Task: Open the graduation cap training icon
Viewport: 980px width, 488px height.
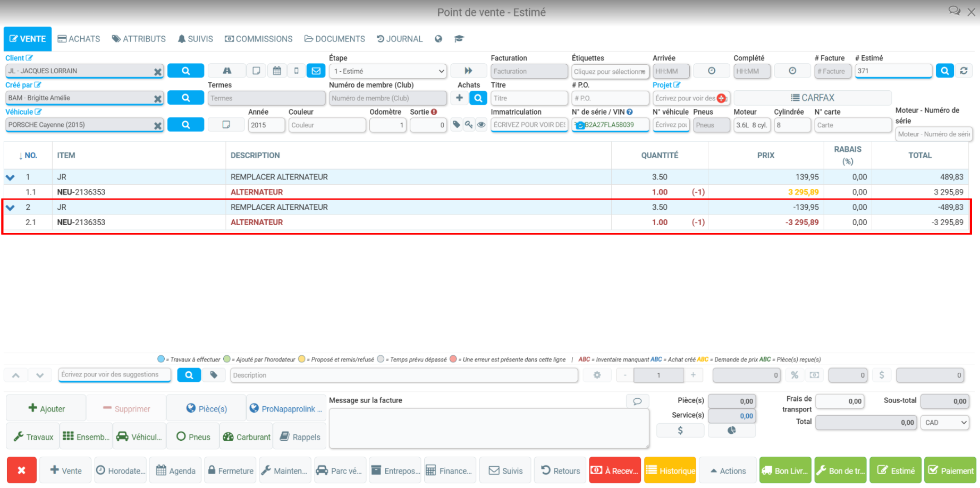Action: point(459,39)
